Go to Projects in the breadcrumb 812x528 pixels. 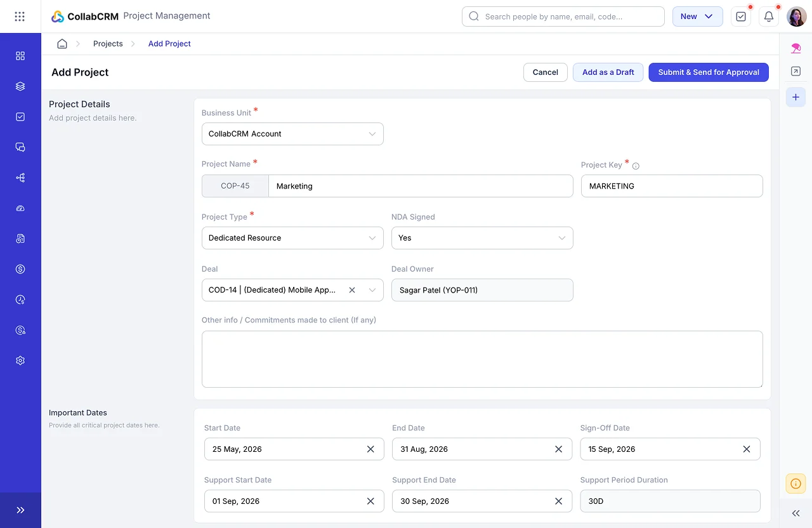click(108, 44)
